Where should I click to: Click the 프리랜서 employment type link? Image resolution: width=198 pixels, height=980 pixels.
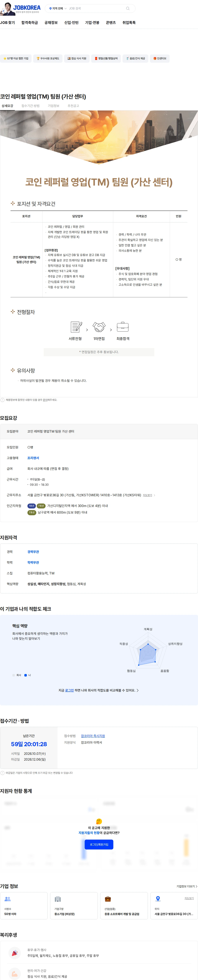(33, 458)
